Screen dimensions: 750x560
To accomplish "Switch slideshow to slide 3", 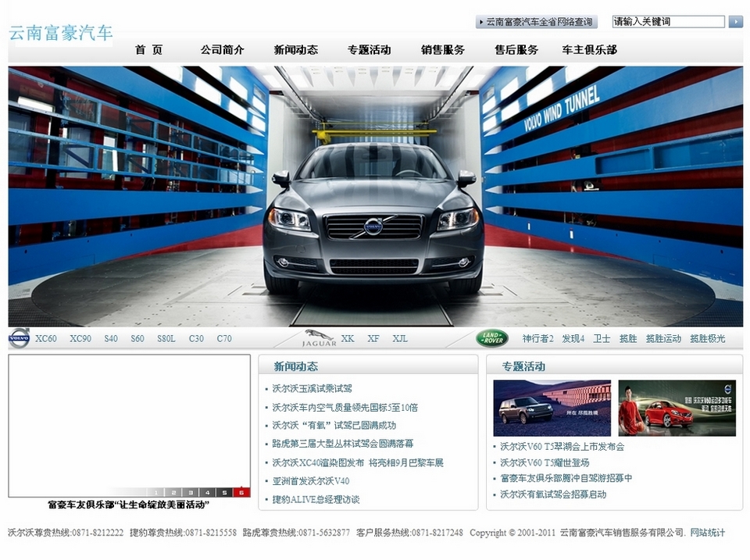I will (x=191, y=492).
